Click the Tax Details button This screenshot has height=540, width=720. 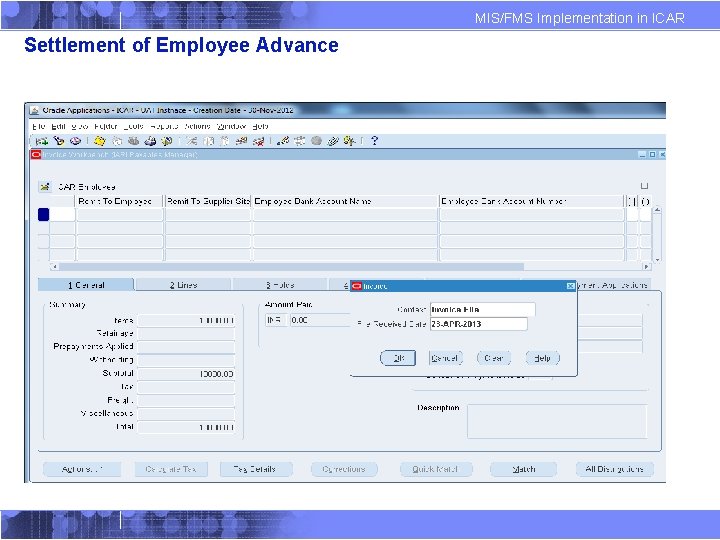(256, 469)
